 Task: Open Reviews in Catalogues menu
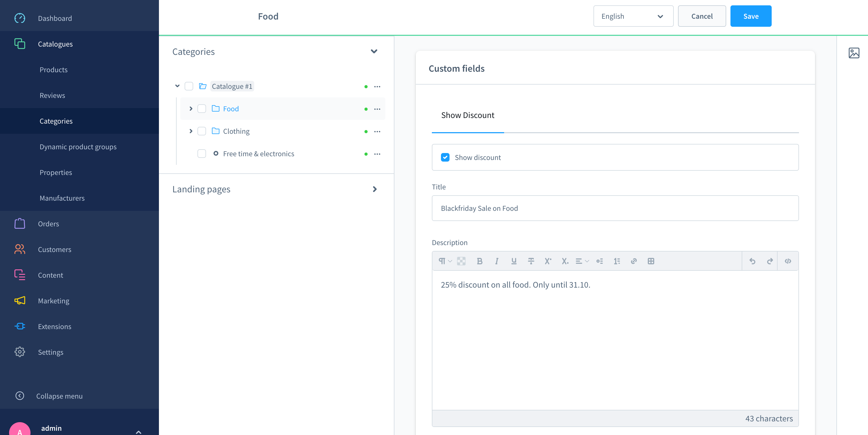point(52,95)
